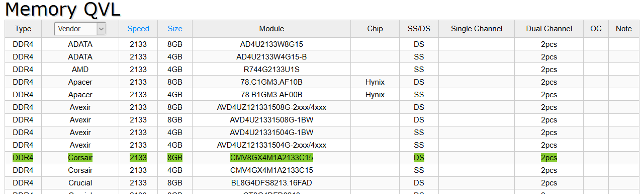The image size is (644, 194).
Task: Click SS value in AD4U2133W4G15-B row
Action: click(419, 57)
